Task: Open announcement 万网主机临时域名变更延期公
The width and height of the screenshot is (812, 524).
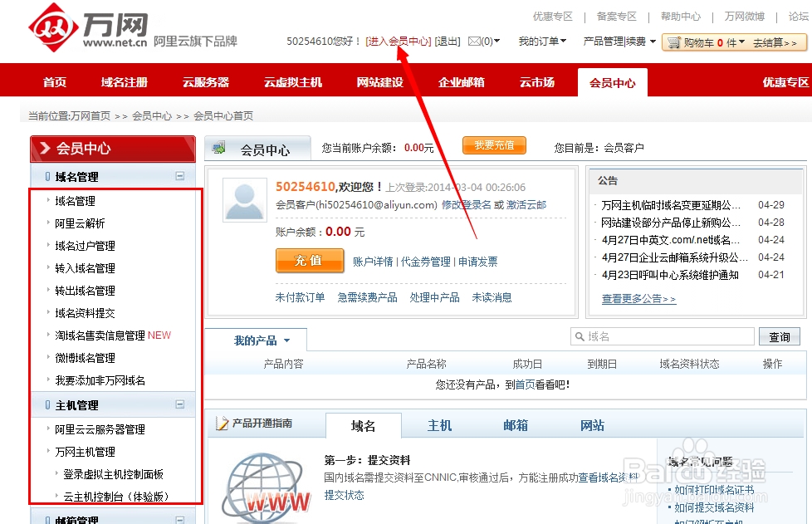Action: click(671, 205)
